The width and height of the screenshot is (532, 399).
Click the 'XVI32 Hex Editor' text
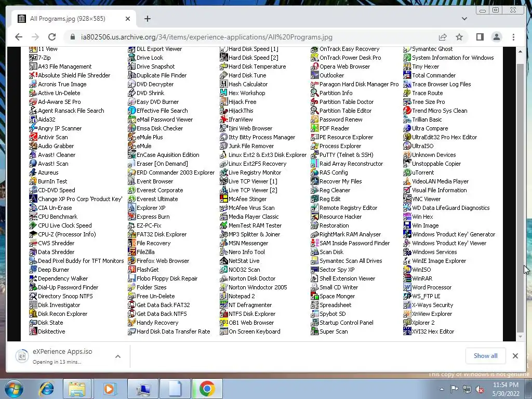[x=433, y=331]
